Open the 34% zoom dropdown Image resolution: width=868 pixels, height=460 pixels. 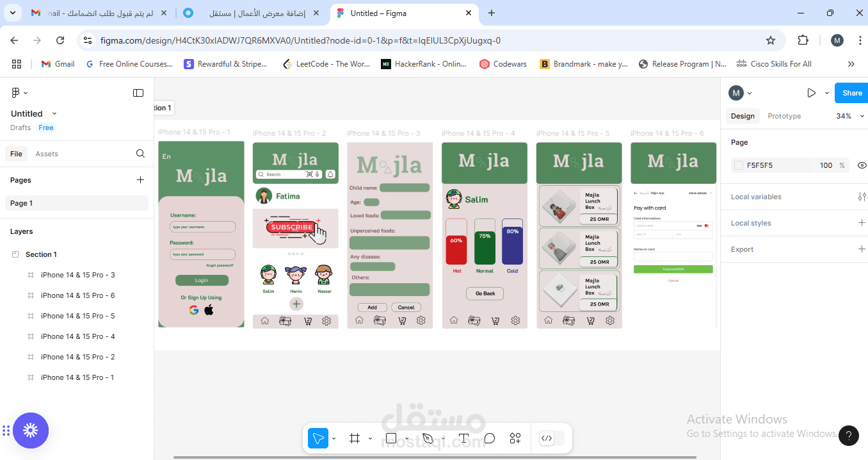coord(850,116)
